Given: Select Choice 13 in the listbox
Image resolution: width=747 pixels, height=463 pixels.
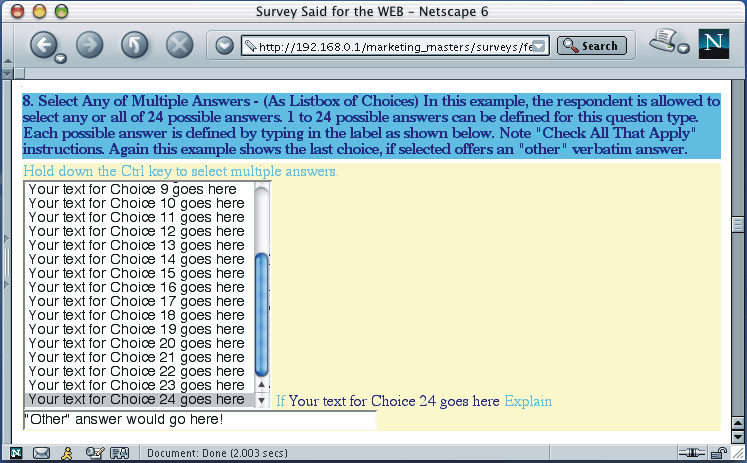Looking at the screenshot, I should pyautogui.click(x=139, y=245).
